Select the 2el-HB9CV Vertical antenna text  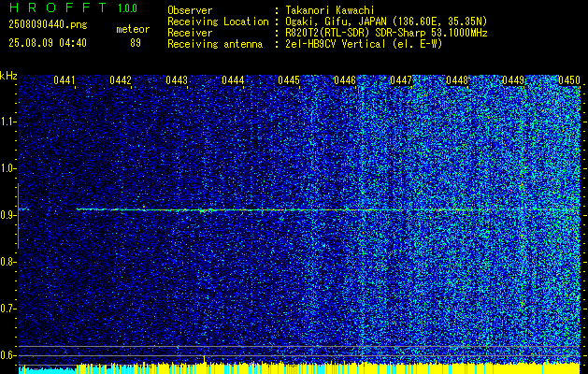(364, 44)
